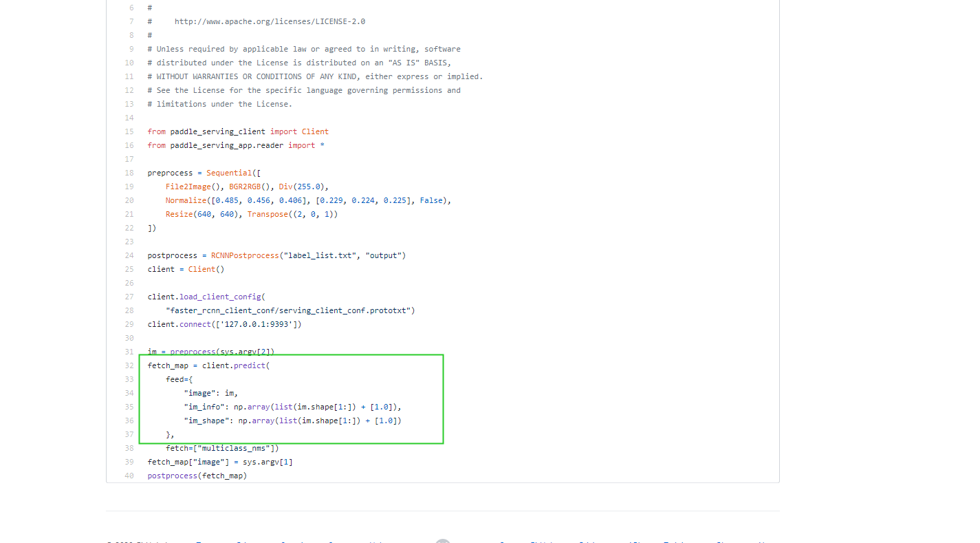Click line number 21 in gutter
The height and width of the screenshot is (543, 980).
tap(129, 214)
